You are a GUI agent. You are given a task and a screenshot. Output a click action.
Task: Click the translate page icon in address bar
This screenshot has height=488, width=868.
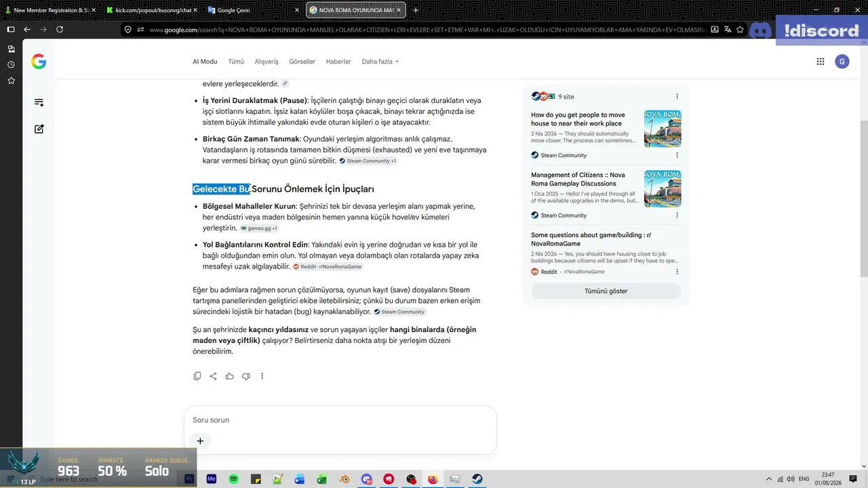(x=728, y=29)
